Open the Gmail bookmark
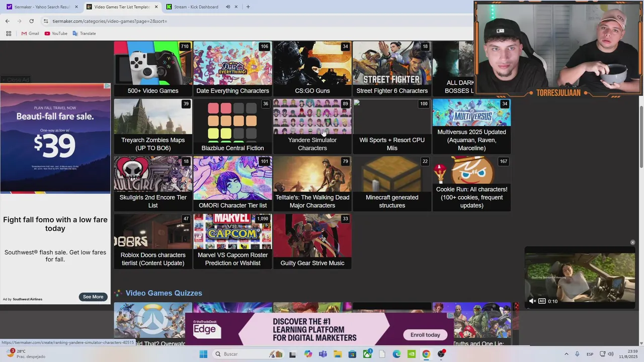644x362 pixels. [30, 34]
